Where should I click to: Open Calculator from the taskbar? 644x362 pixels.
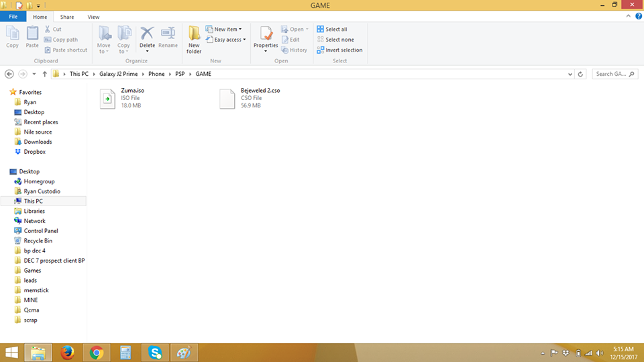coord(125,353)
